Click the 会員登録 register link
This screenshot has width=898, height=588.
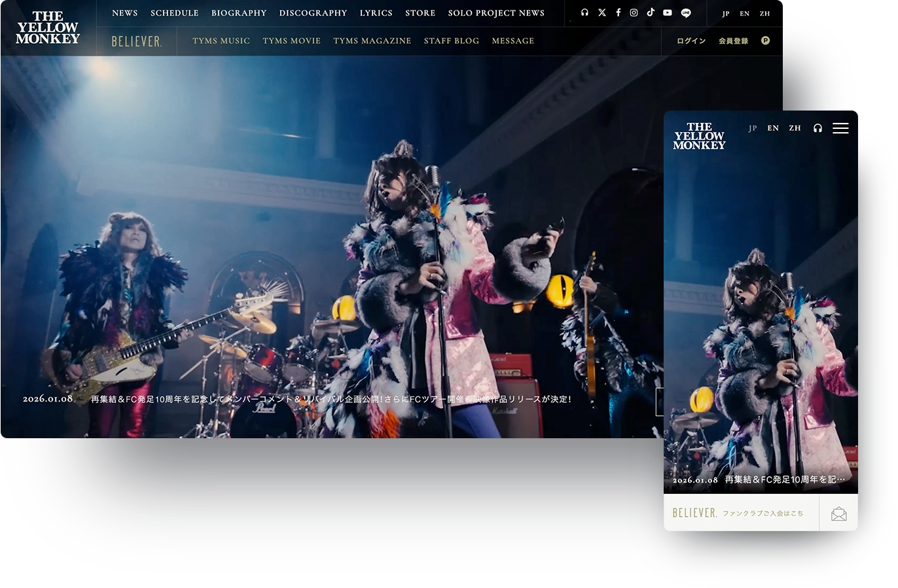[733, 41]
